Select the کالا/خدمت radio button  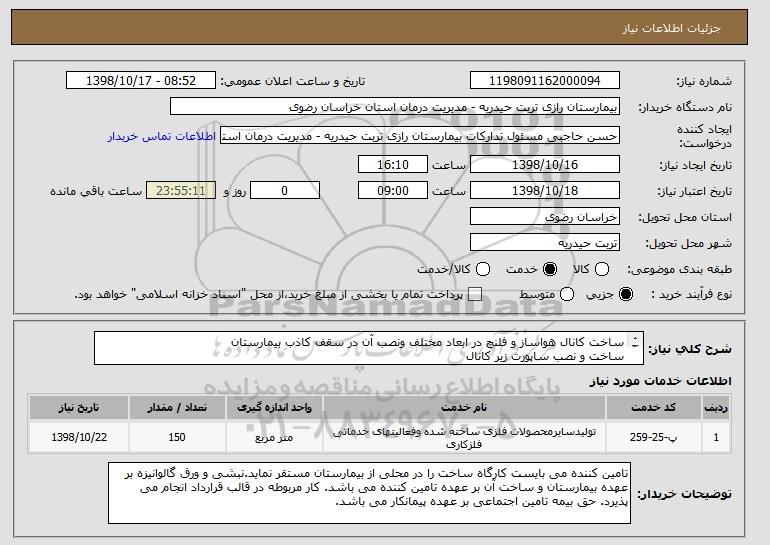[x=483, y=269]
